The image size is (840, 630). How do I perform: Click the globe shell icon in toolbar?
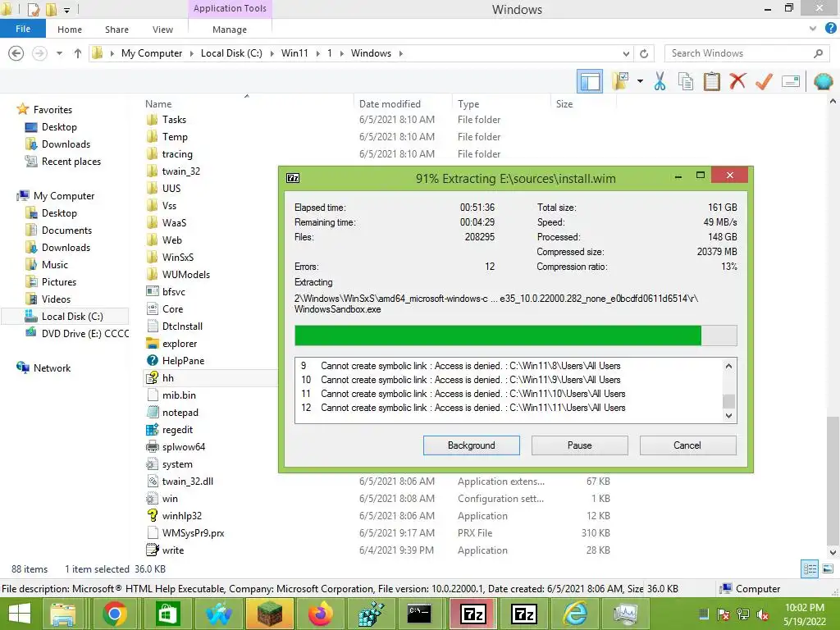[823, 81]
